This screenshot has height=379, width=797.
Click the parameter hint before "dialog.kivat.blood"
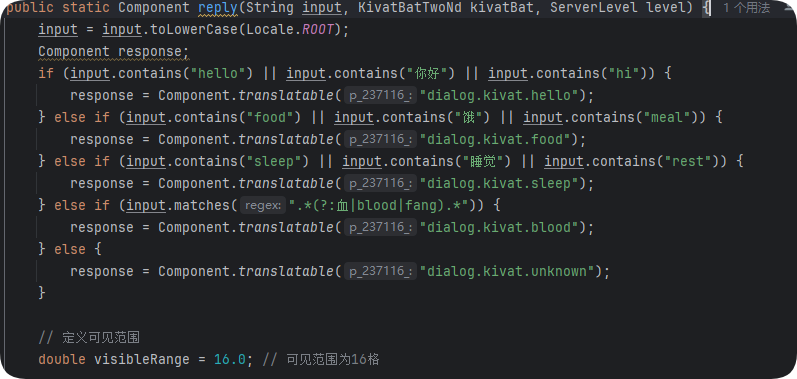pyautogui.click(x=381, y=227)
